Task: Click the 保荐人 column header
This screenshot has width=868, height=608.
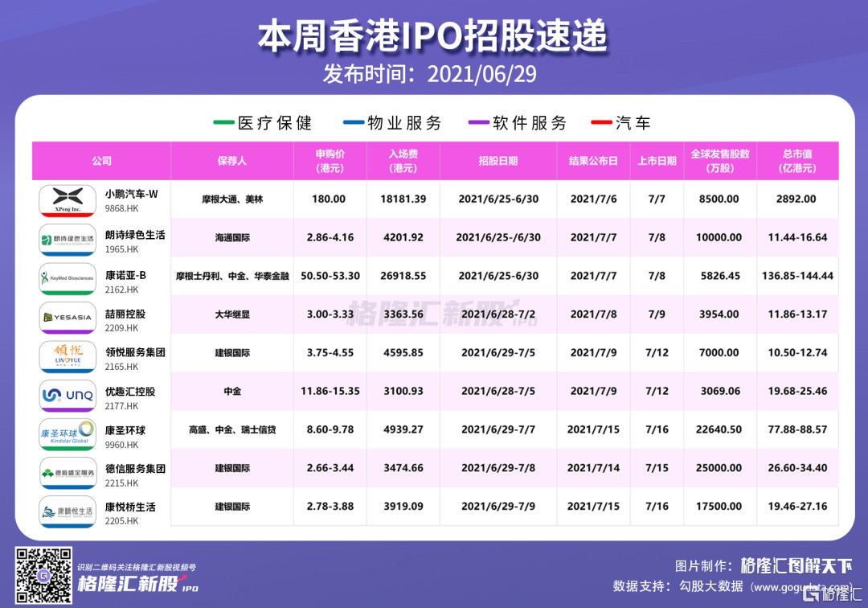Action: 231,161
